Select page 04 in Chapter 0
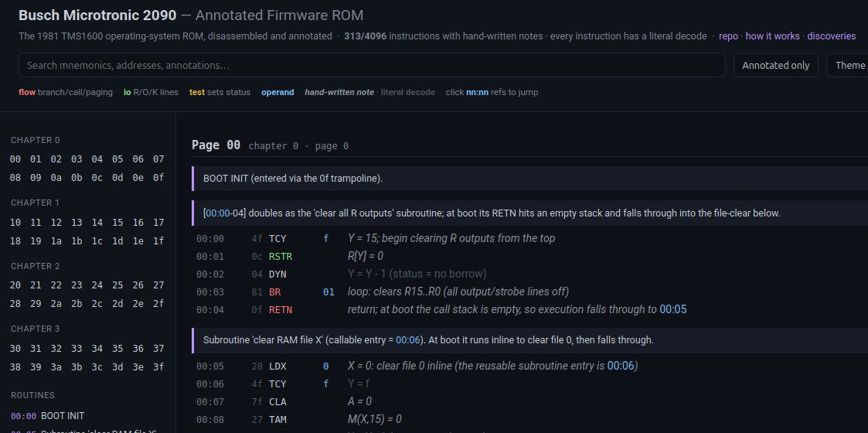 97,159
